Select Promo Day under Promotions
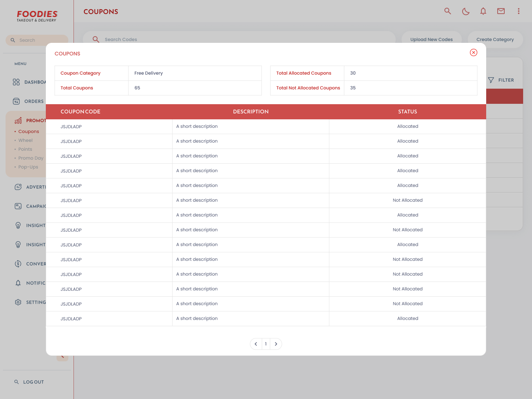Image resolution: width=532 pixels, height=399 pixels. (x=31, y=158)
